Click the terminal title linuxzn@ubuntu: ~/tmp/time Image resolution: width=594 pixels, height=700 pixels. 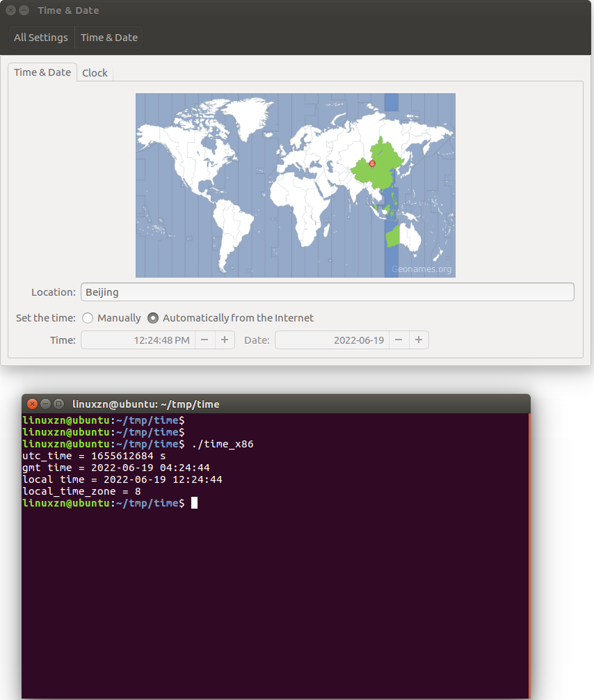[145, 404]
